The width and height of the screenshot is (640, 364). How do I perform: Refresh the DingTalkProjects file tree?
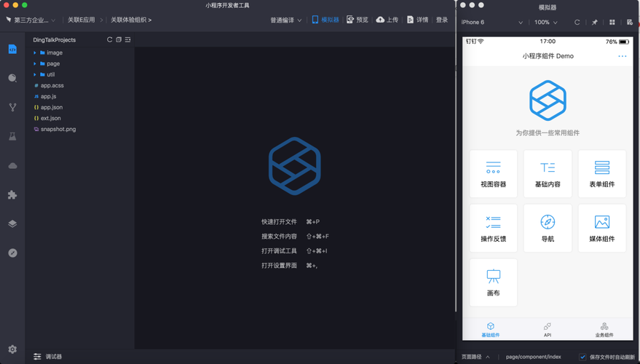click(109, 39)
